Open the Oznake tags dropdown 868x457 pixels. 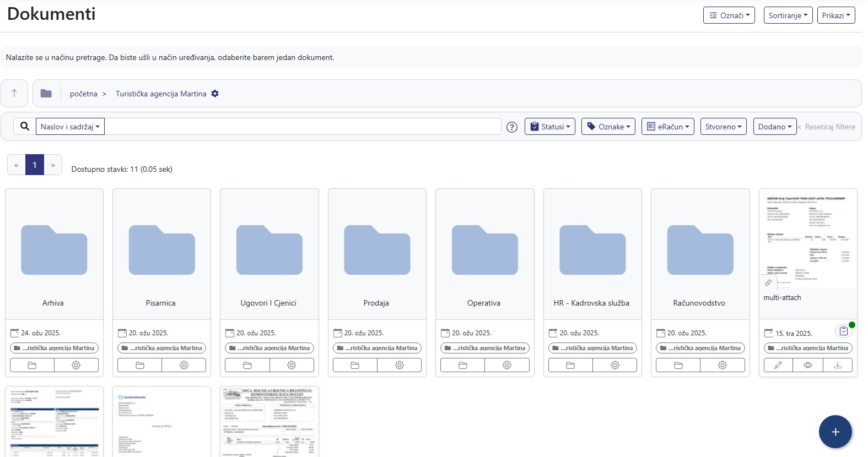tap(608, 127)
